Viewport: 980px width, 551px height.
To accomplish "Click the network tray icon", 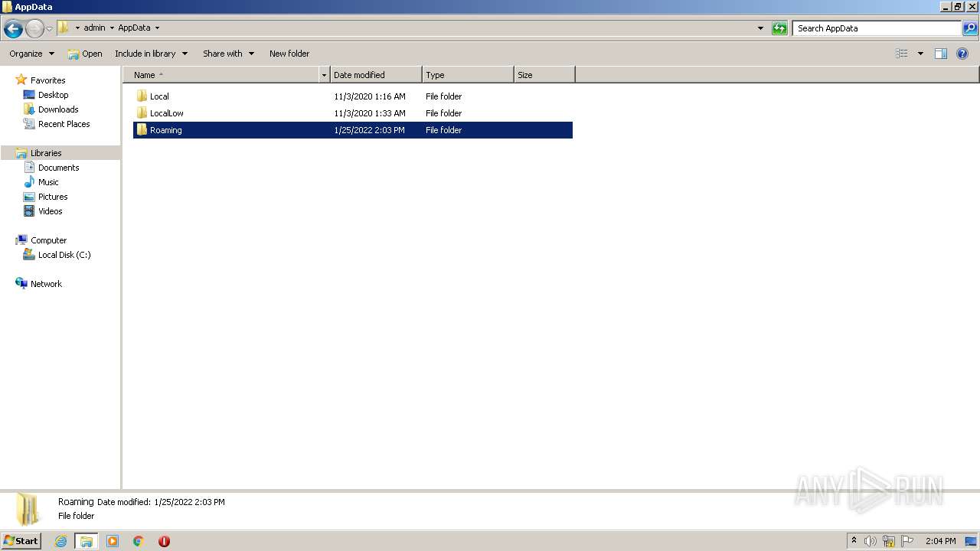I will [889, 541].
